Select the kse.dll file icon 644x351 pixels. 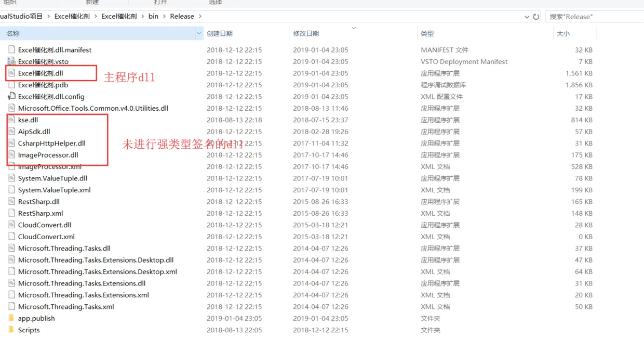[x=12, y=120]
